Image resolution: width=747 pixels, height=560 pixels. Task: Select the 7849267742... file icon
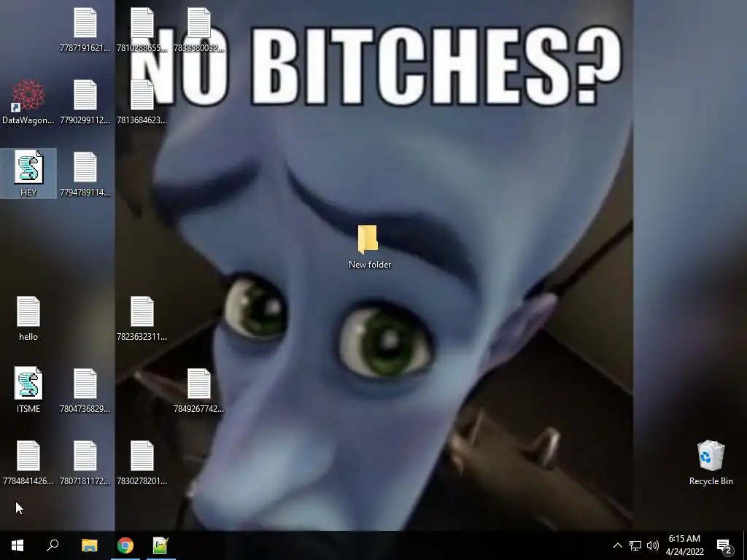pyautogui.click(x=199, y=384)
